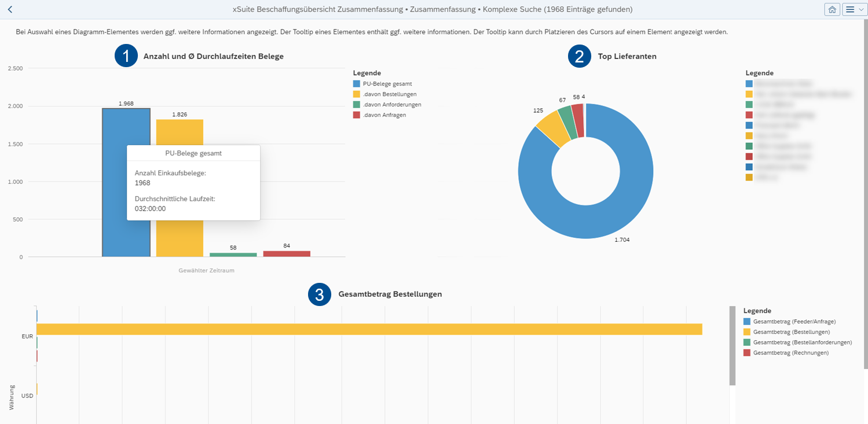Click the green Gesamtbetrag (Bestellanforderungen) legend marker
This screenshot has height=424, width=868.
(748, 342)
